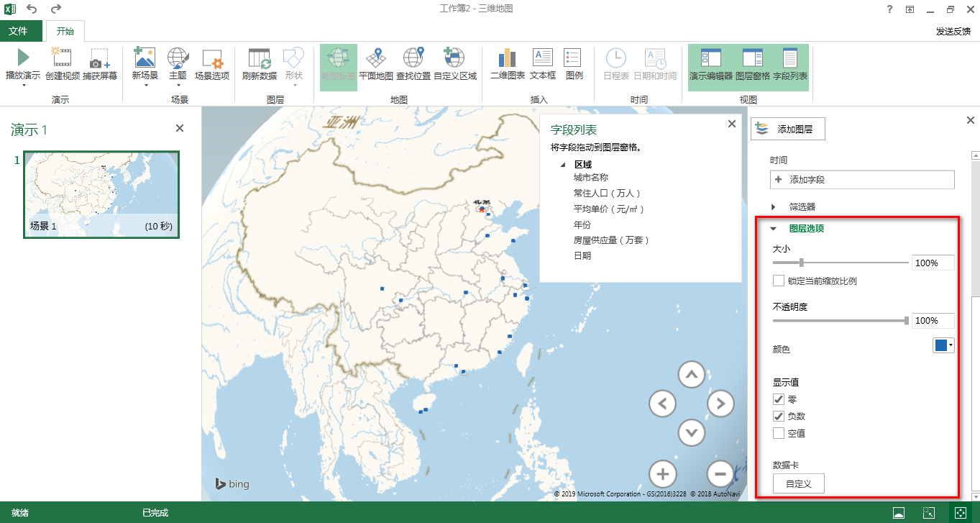
Task: Enable the 空值 display value option
Action: [x=779, y=432]
